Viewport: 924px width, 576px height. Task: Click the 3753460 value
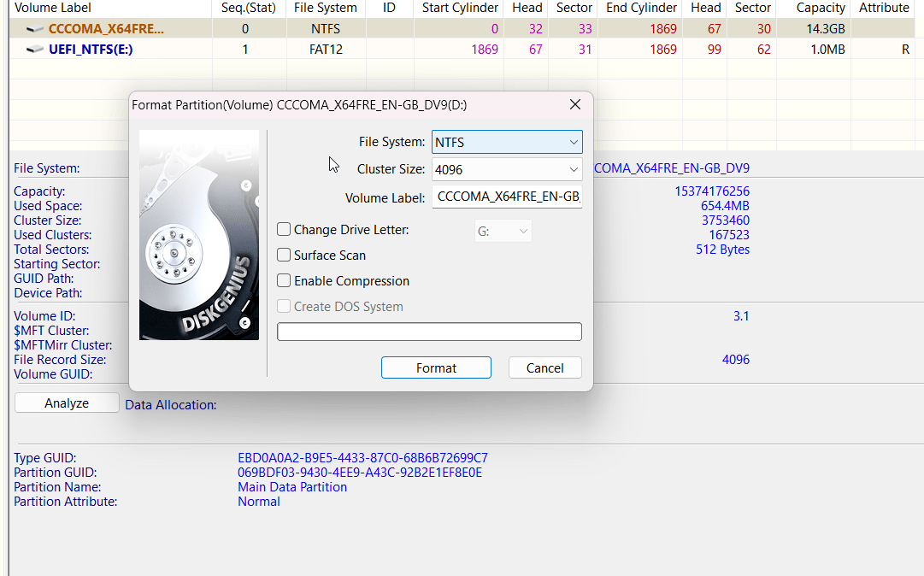coord(726,220)
